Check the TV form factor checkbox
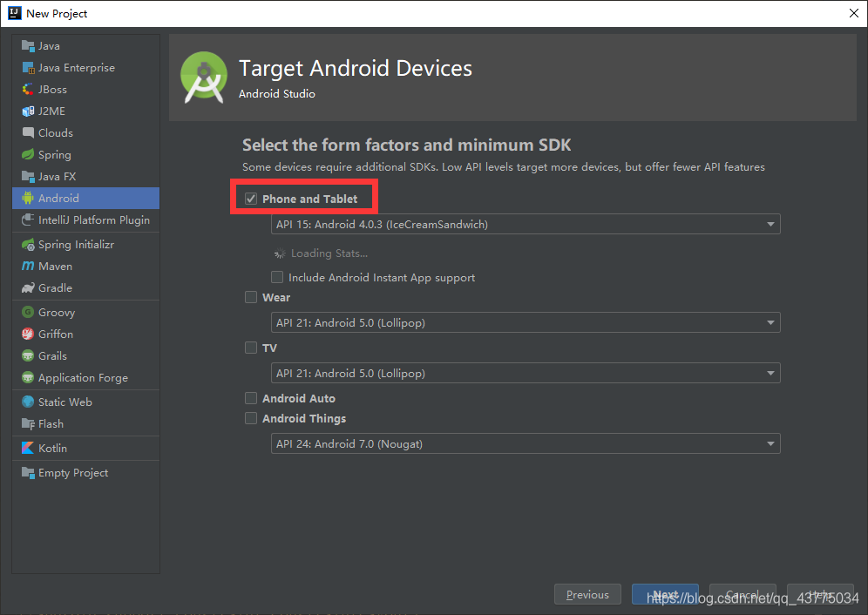Viewport: 868px width, 615px height. click(251, 348)
